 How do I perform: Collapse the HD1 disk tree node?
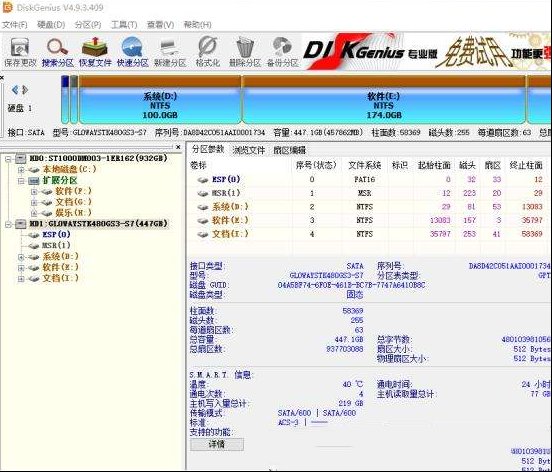[x=8, y=224]
